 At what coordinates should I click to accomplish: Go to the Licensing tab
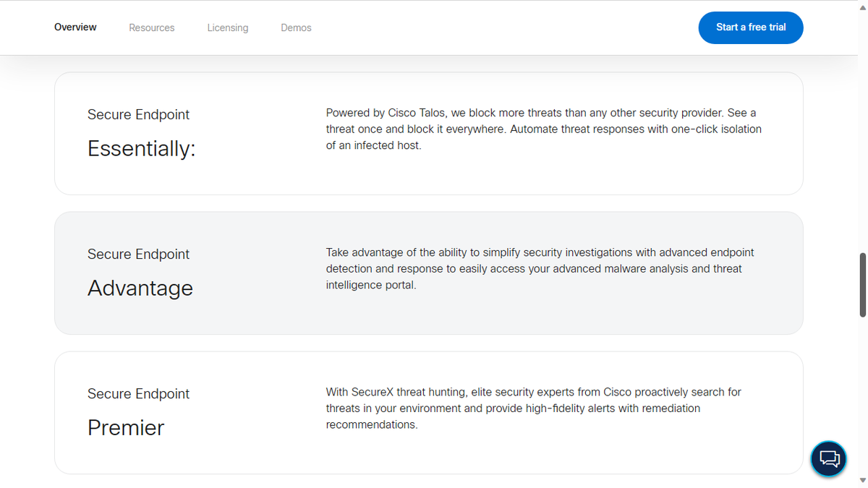coord(227,28)
